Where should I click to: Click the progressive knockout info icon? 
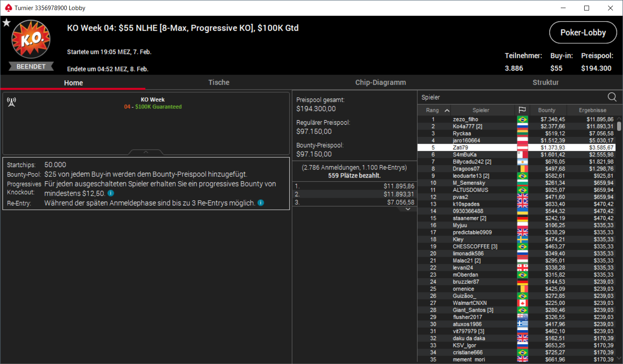(111, 193)
